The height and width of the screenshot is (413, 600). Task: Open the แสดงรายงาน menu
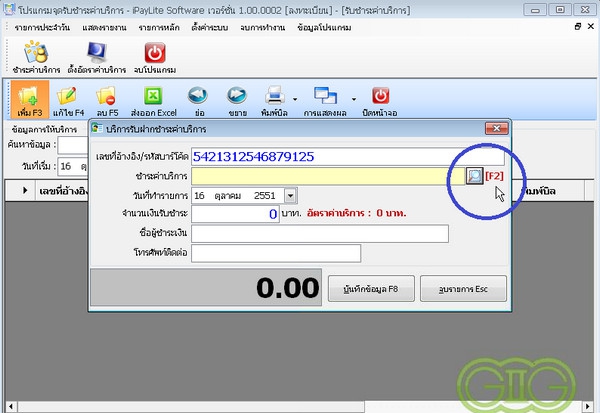pyautogui.click(x=104, y=28)
